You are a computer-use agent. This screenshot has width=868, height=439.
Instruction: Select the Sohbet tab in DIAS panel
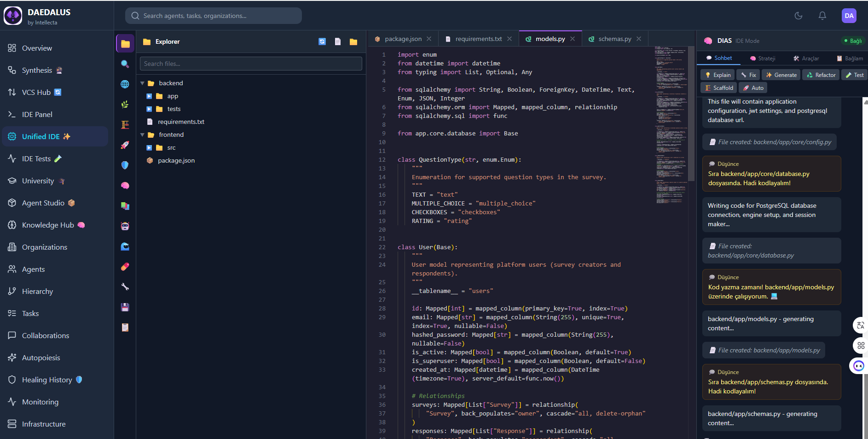(x=719, y=58)
